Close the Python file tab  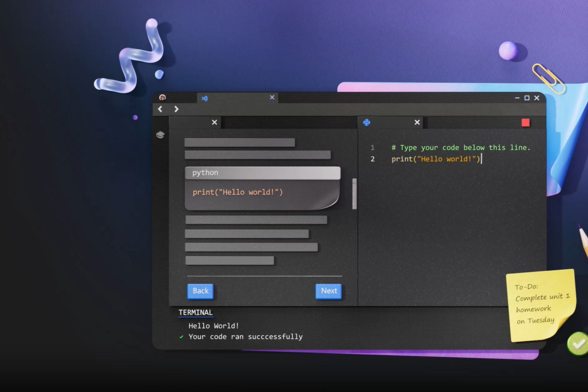[x=417, y=122]
